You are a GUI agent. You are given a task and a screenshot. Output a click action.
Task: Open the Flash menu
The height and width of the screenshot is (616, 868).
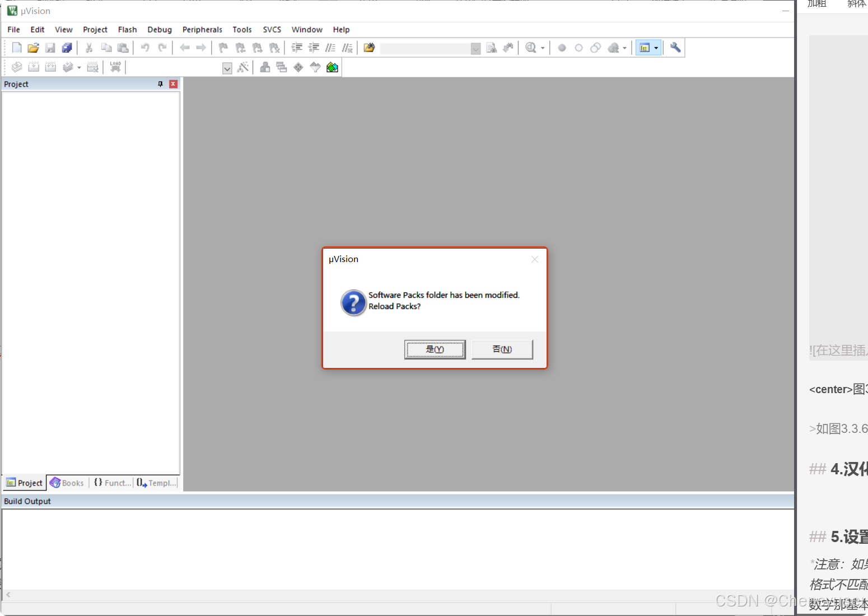(x=128, y=30)
